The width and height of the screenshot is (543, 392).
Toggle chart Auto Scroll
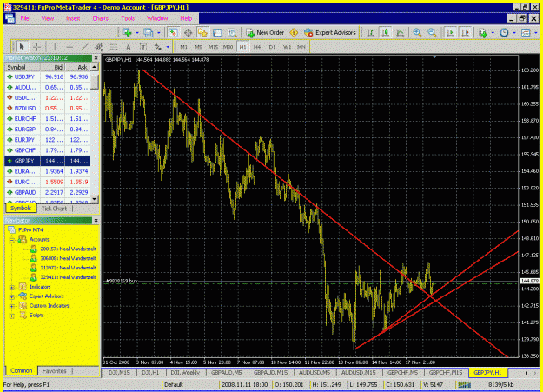click(x=451, y=32)
